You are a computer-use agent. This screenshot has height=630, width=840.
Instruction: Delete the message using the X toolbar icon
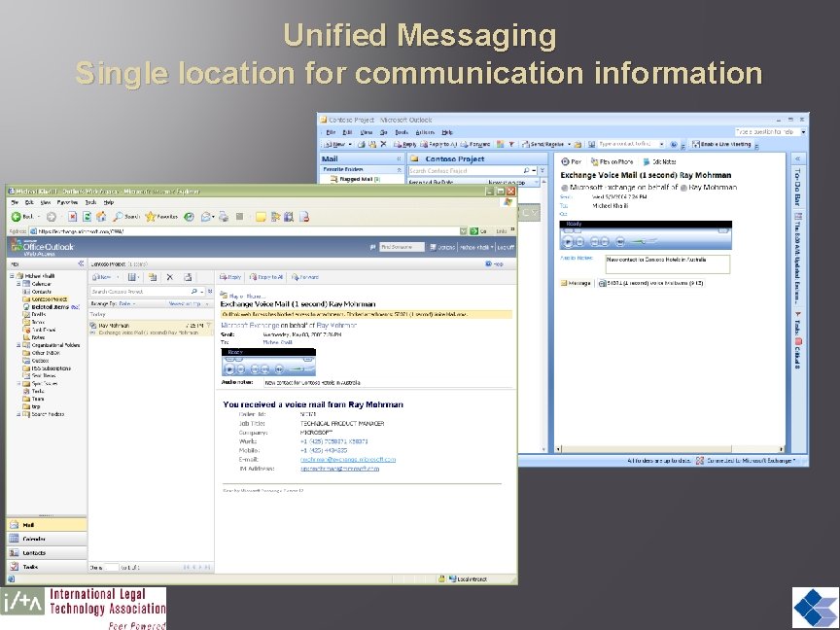pyautogui.click(x=169, y=277)
